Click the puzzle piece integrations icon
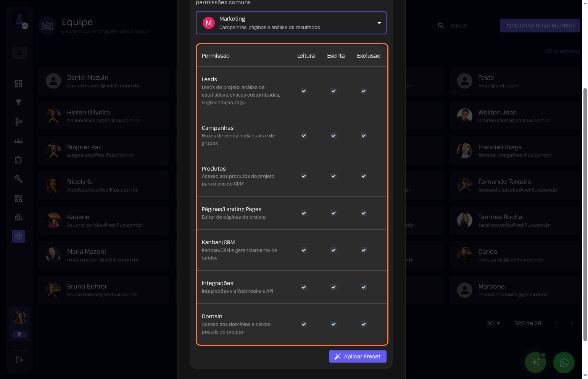 tap(18, 160)
